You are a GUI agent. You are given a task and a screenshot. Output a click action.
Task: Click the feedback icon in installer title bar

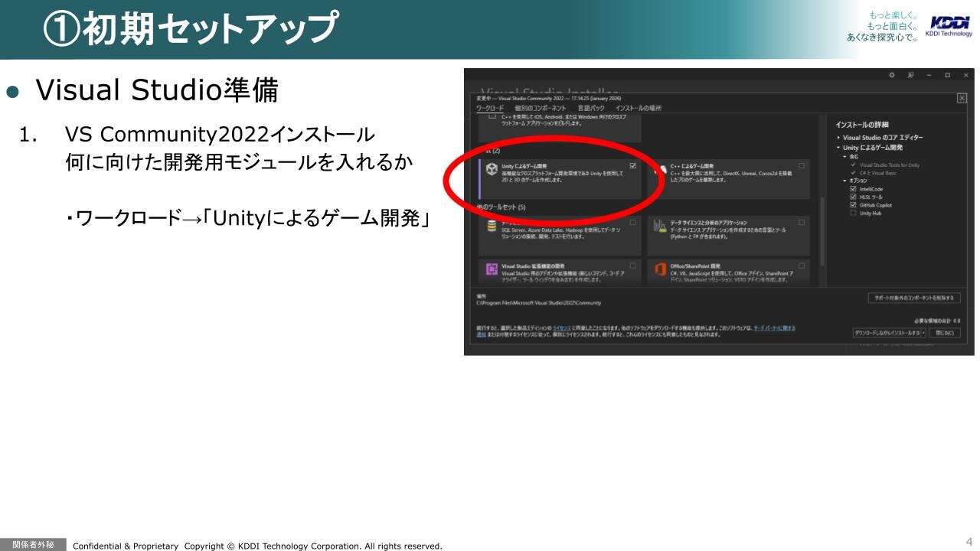[x=910, y=75]
